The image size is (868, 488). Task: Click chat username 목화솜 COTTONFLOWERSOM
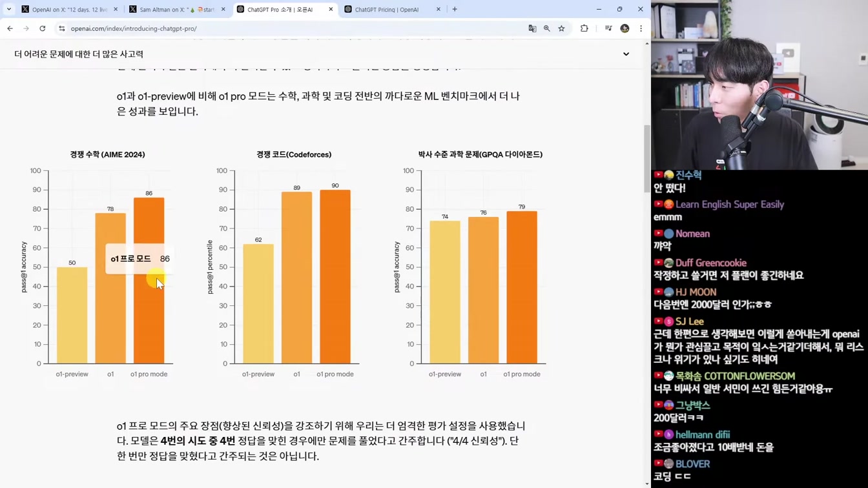735,376
